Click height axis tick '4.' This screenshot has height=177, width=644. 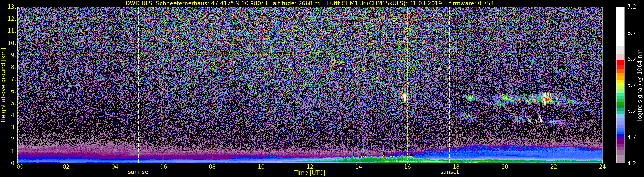point(13,115)
